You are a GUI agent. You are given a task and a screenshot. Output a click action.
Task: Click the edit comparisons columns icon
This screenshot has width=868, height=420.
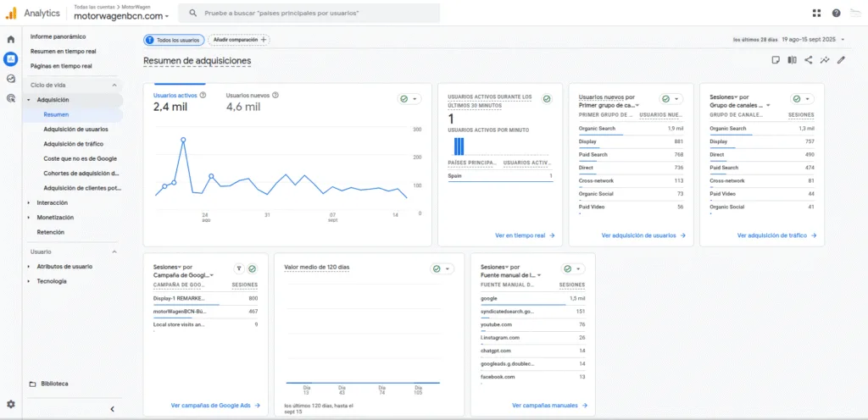793,60
